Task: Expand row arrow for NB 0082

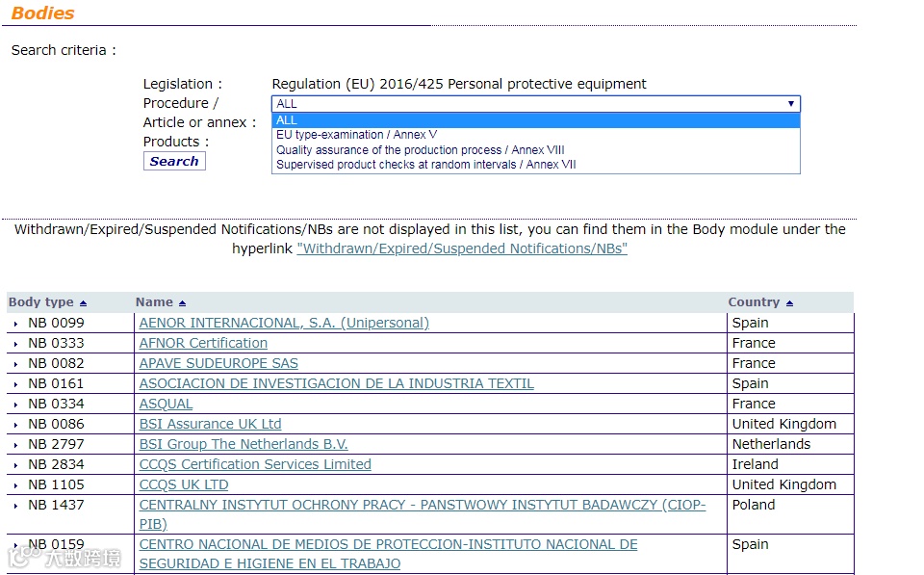Action: click(x=16, y=364)
